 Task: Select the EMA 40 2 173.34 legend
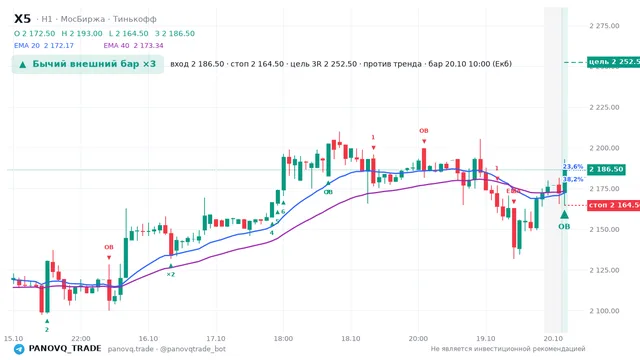pos(133,46)
